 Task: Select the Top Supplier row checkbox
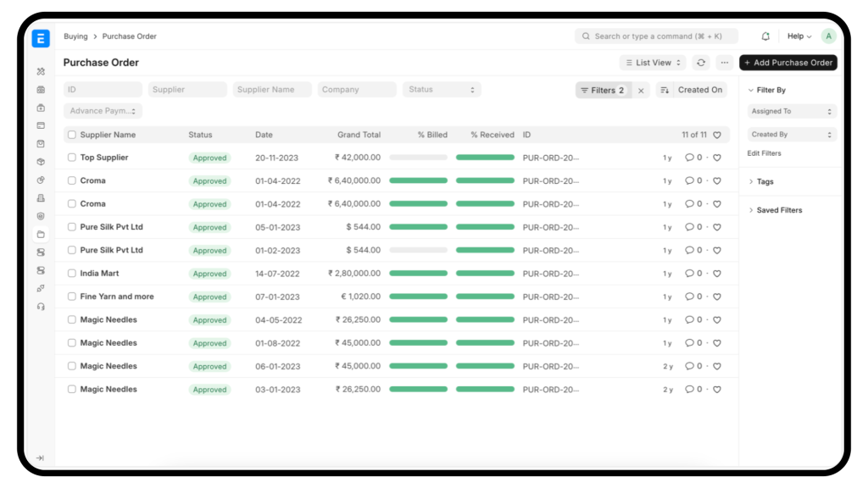pos(72,158)
